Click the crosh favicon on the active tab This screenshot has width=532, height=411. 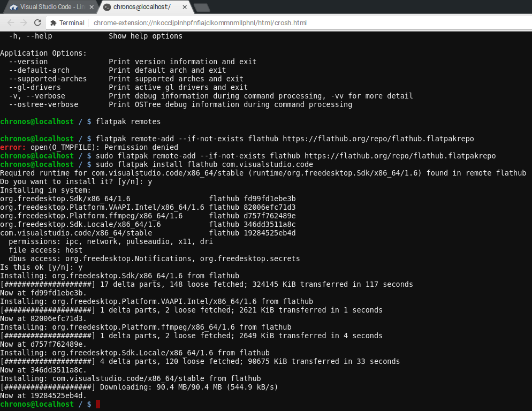click(107, 7)
